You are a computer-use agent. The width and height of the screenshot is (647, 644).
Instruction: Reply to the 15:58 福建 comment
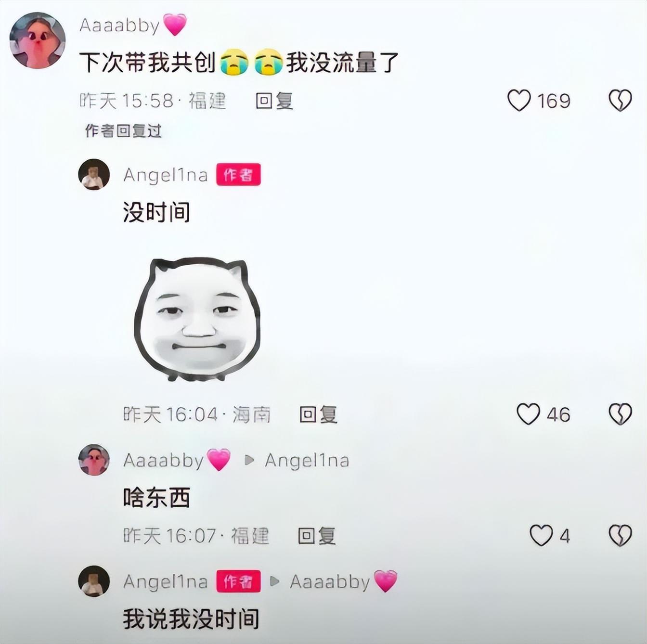(x=274, y=101)
